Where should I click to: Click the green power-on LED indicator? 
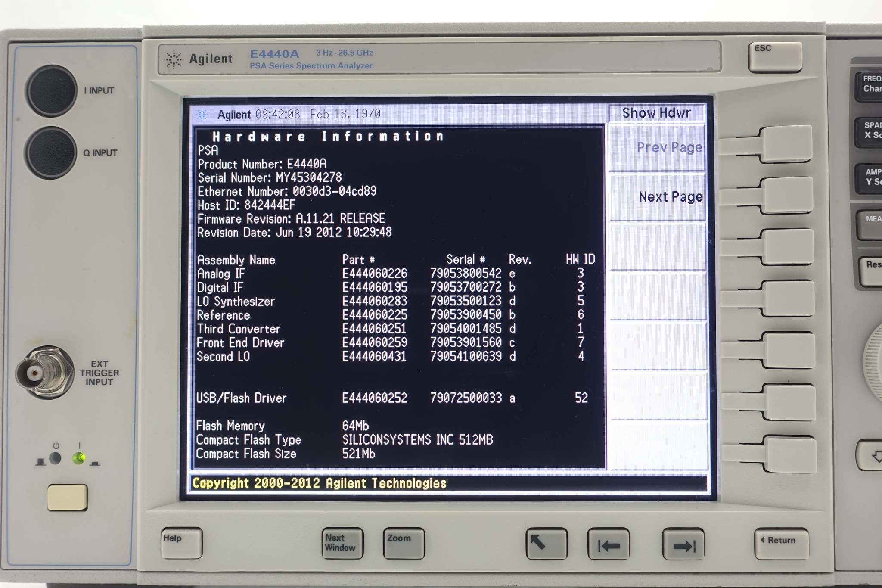(78, 458)
